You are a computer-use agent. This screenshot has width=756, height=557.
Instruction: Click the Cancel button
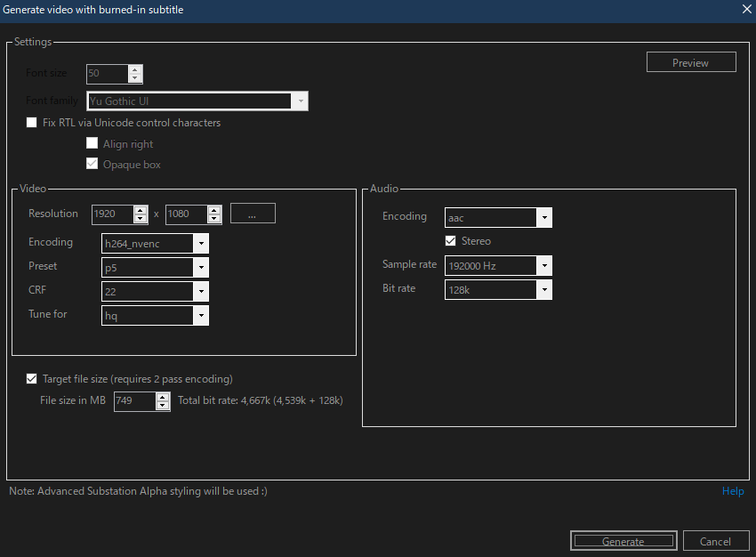(x=716, y=541)
